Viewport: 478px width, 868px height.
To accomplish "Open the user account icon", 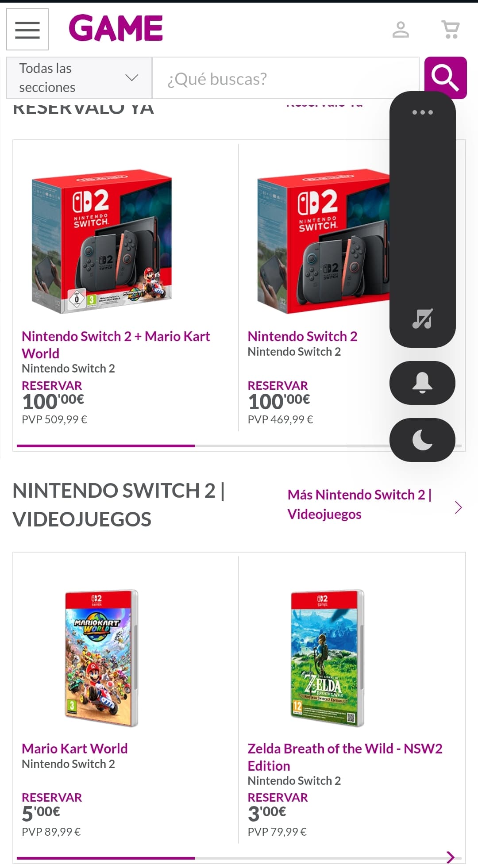I will click(x=401, y=30).
